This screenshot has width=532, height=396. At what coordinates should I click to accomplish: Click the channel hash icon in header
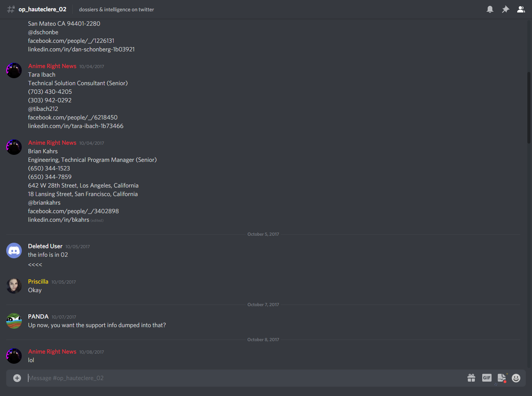pyautogui.click(x=11, y=9)
